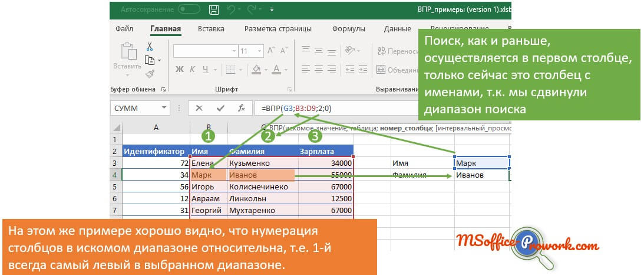Click the Format Painter brush icon

pos(150,74)
